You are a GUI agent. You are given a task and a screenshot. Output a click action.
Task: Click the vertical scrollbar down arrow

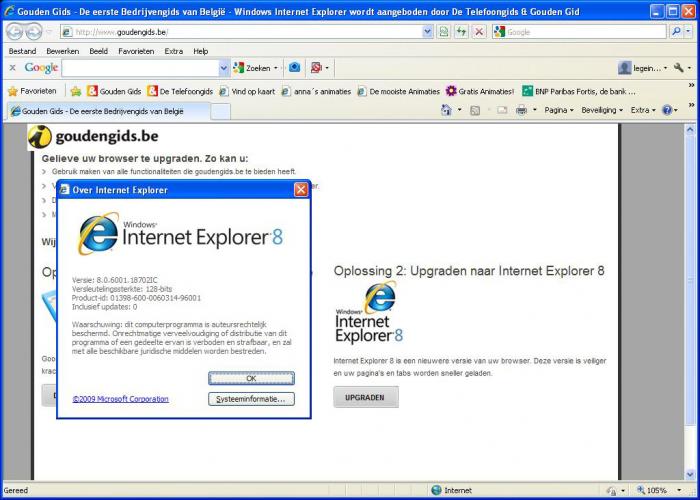(x=690, y=474)
